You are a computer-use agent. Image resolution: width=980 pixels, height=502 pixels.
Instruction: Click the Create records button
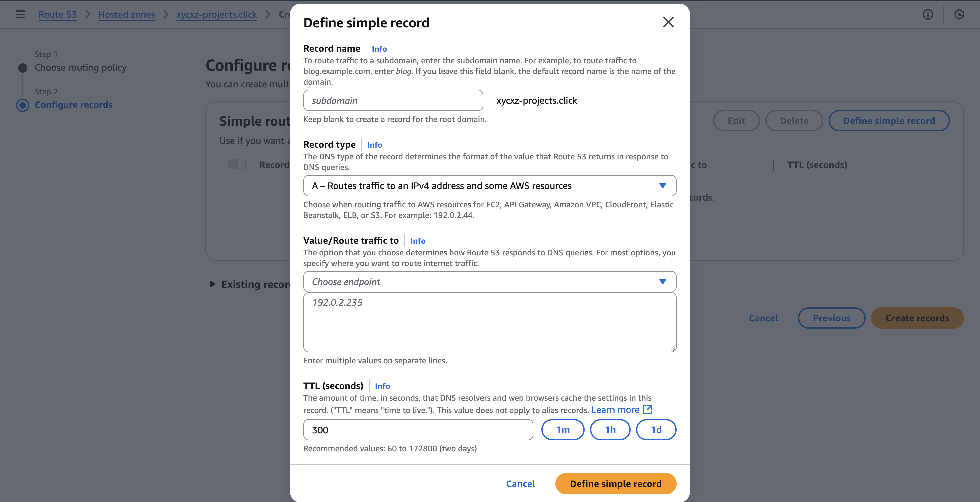tap(917, 318)
